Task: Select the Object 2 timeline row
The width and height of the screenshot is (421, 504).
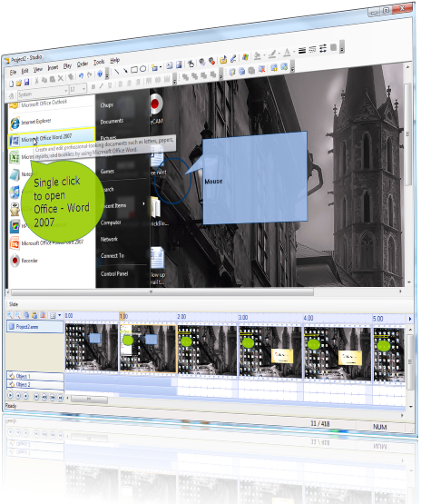Action: 35,384
